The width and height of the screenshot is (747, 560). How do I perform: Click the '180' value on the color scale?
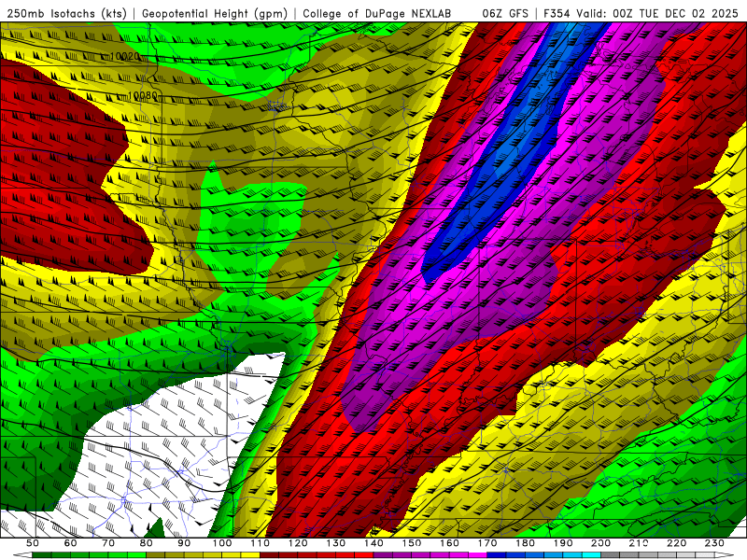[x=525, y=543]
